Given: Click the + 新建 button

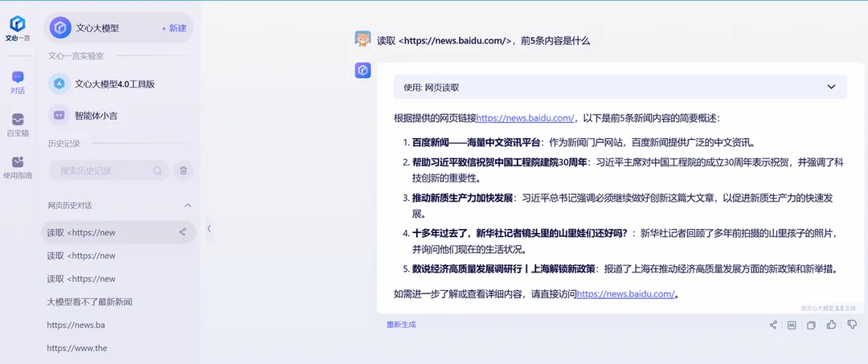Looking at the screenshot, I should tap(174, 28).
